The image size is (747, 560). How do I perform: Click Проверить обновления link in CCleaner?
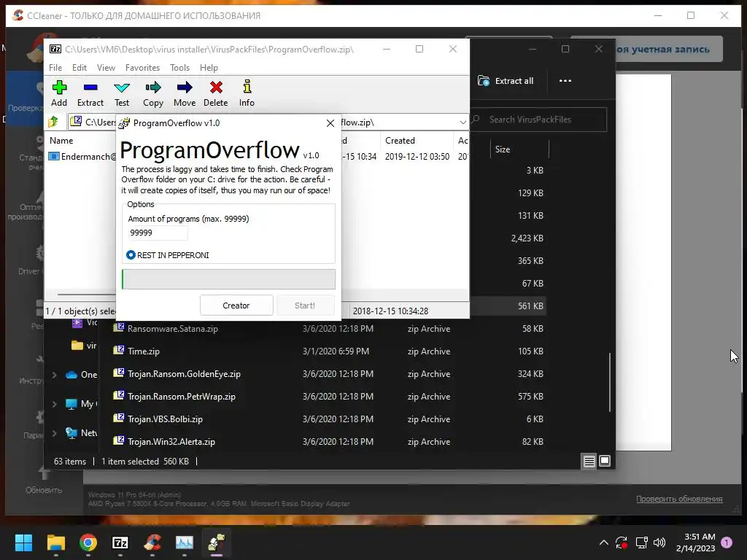coord(679,499)
